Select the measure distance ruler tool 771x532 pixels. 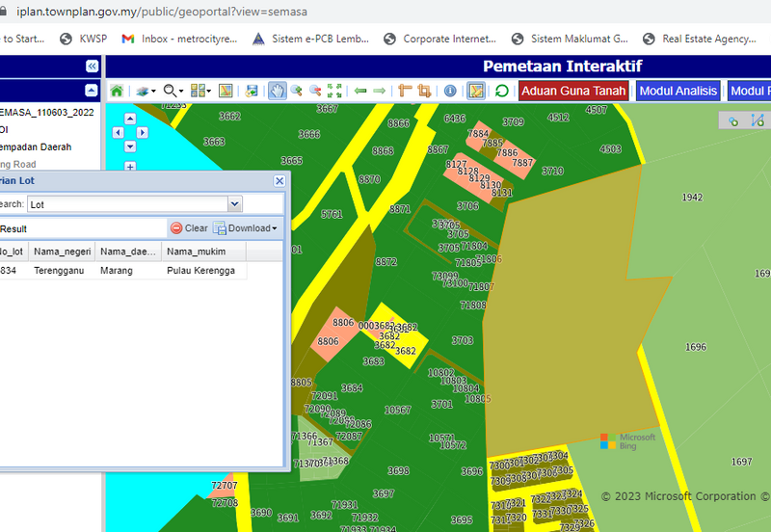pyautogui.click(x=405, y=91)
